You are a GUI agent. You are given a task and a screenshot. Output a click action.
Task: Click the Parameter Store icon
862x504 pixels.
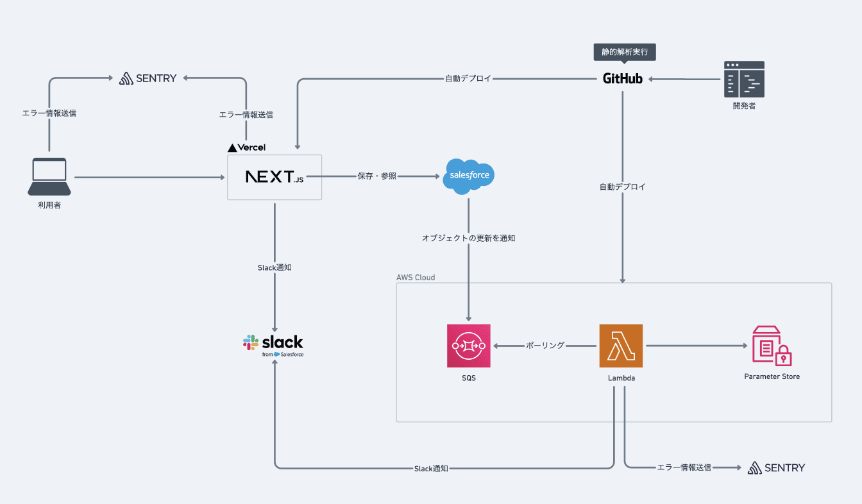pos(772,346)
